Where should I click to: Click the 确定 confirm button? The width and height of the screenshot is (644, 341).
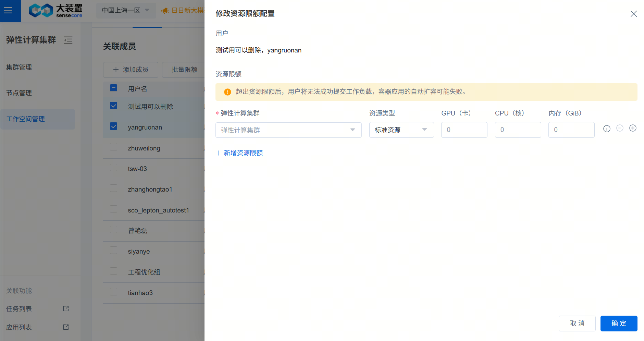tap(618, 323)
